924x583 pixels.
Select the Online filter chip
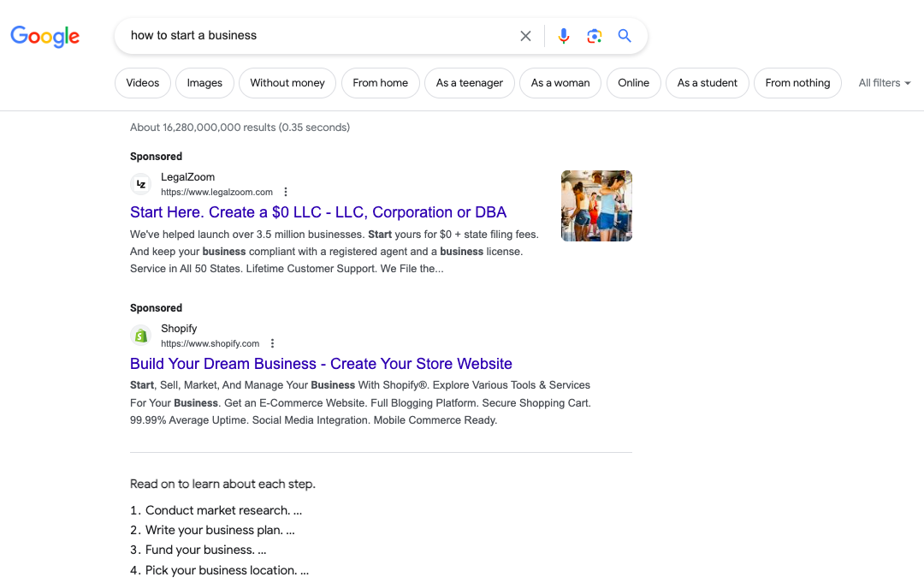pyautogui.click(x=633, y=83)
